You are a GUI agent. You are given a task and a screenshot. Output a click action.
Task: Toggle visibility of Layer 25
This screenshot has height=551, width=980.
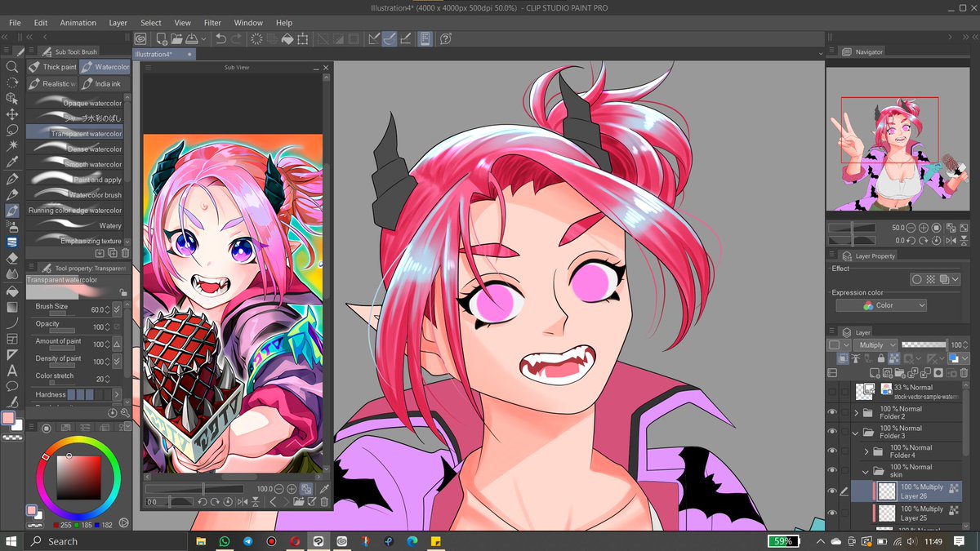click(x=832, y=513)
